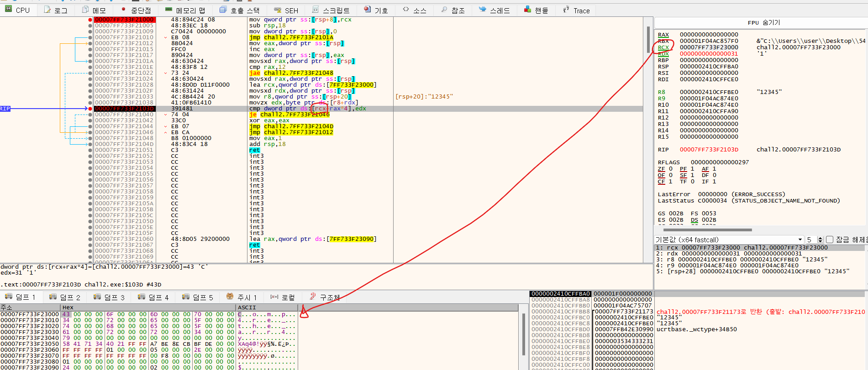Click the jump collapse marker at 00007FF733F21010
868x370 pixels.
coord(165,37)
